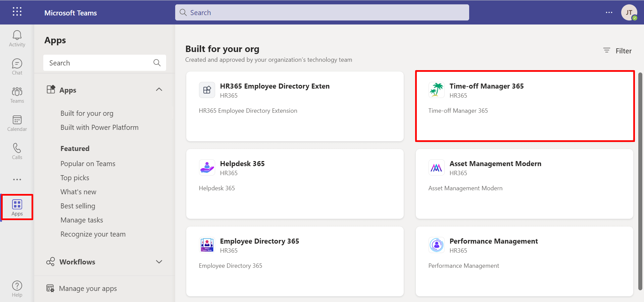The image size is (644, 302).
Task: Click the HR365 Employee Directory Exten app icon
Action: (x=207, y=90)
